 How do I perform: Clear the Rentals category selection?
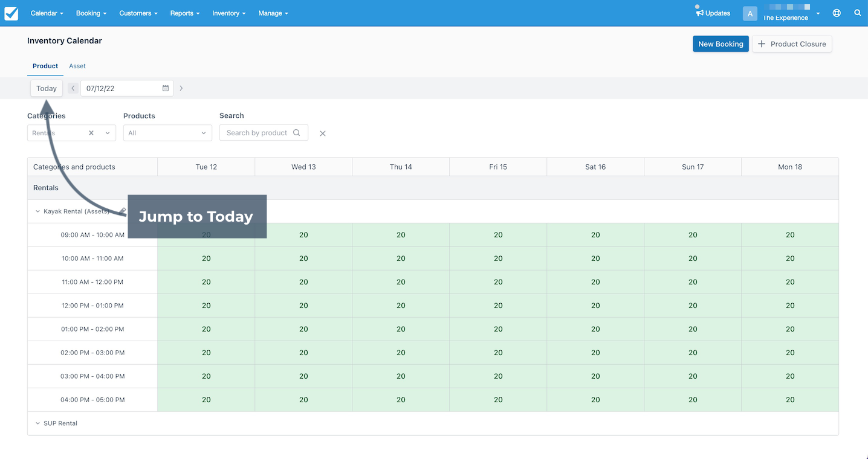[x=91, y=133]
